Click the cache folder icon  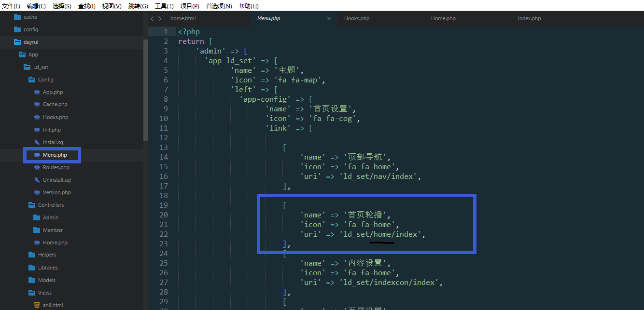[17, 17]
